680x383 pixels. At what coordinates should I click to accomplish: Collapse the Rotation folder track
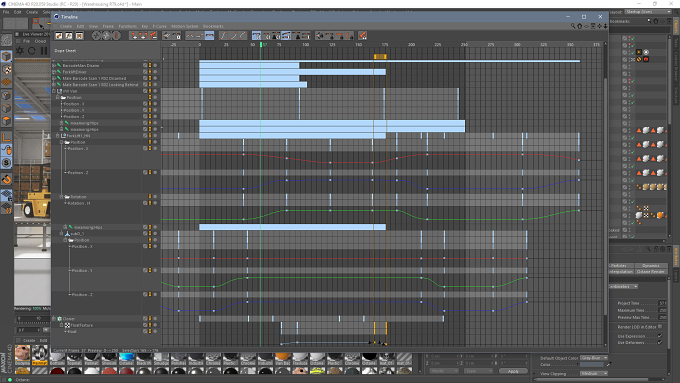point(62,197)
